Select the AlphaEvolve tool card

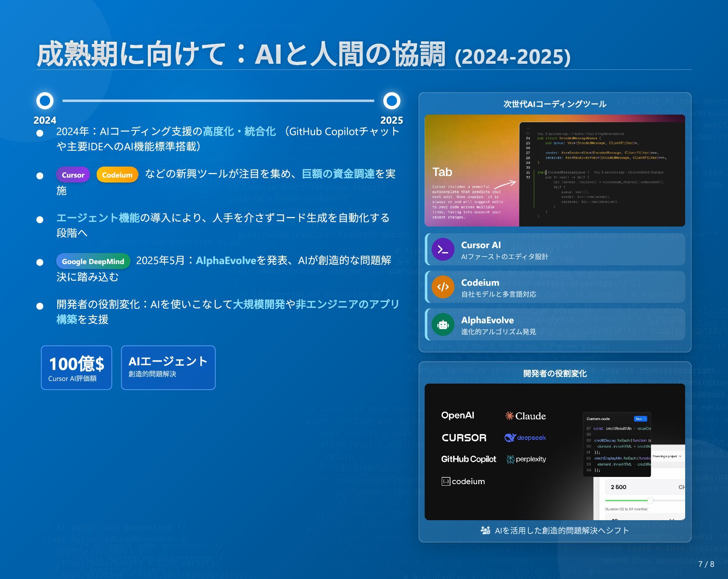555,324
